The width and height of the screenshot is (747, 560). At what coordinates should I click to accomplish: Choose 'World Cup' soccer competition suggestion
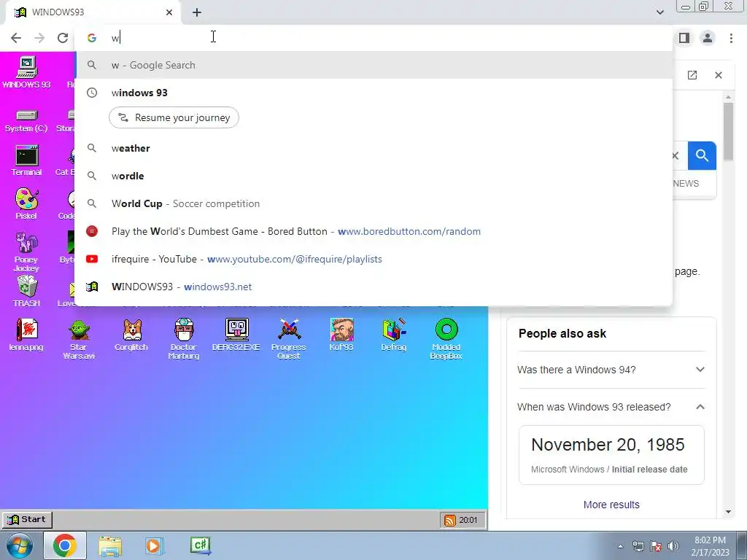click(373, 203)
